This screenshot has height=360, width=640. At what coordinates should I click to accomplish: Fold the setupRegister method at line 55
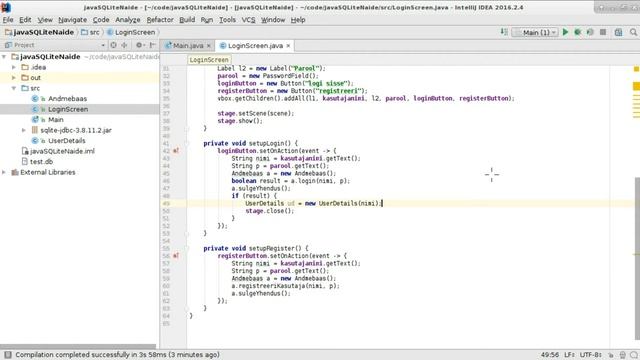point(187,248)
